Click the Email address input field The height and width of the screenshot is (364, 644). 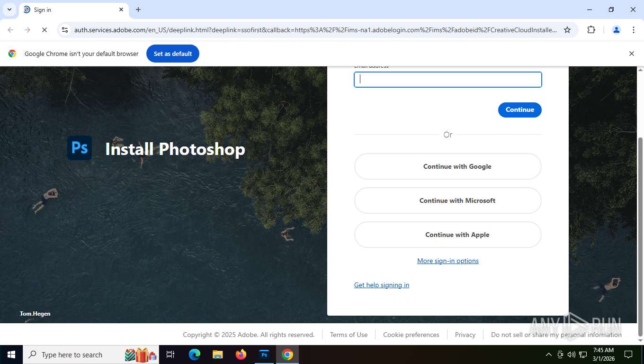tap(447, 80)
